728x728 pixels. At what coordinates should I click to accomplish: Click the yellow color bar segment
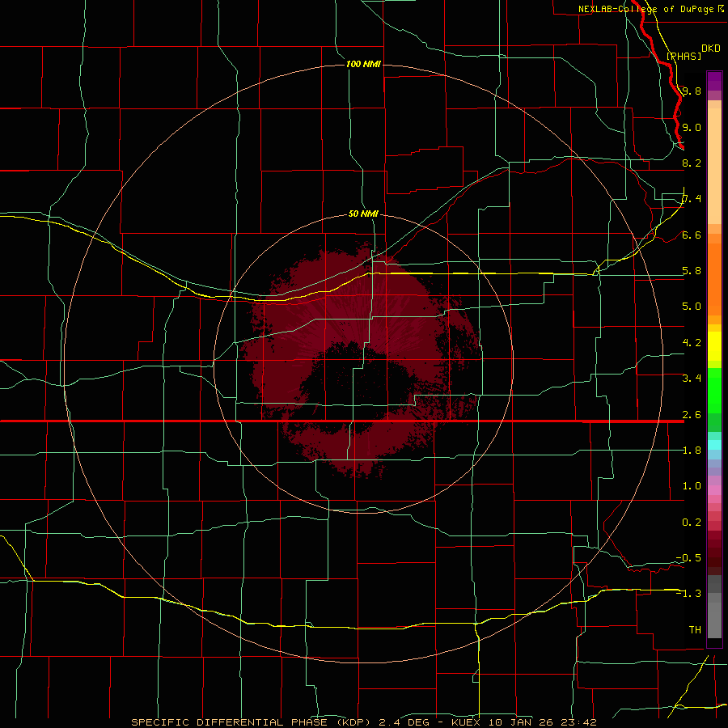[714, 346]
